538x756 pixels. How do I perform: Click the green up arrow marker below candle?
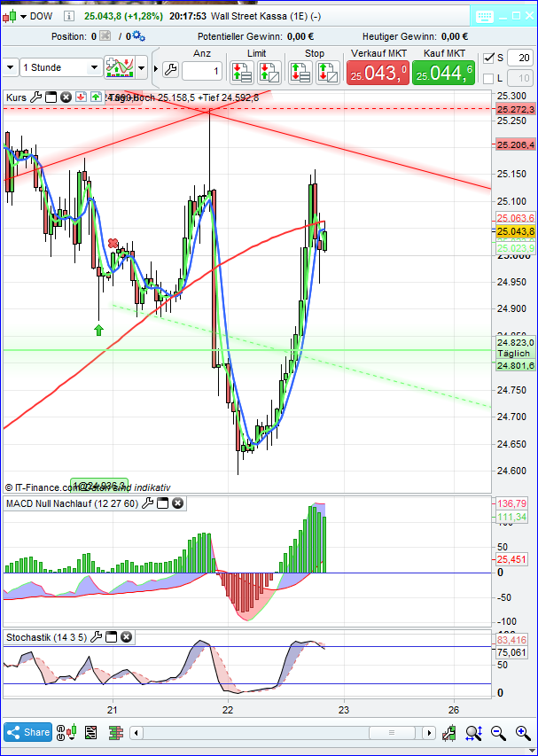[x=99, y=330]
